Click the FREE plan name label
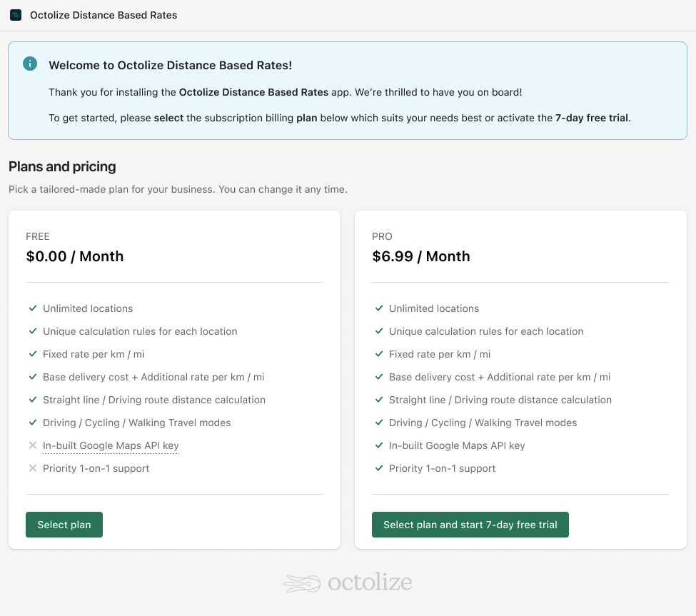 tap(38, 236)
